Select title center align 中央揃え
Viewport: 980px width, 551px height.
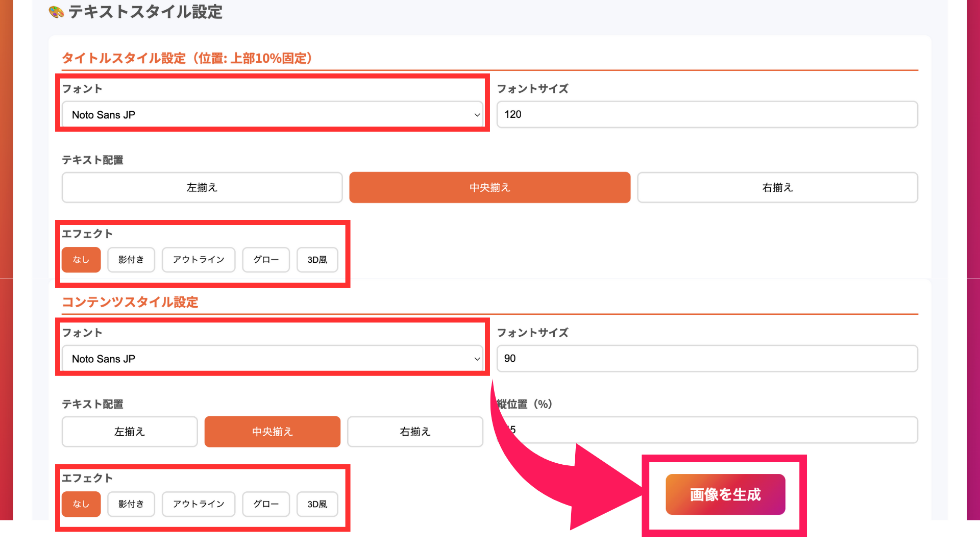(x=489, y=187)
